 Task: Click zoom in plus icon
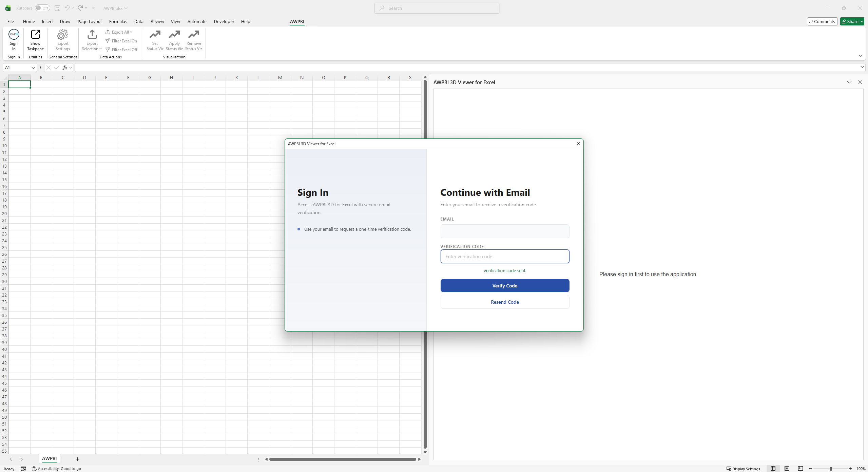(x=850, y=469)
